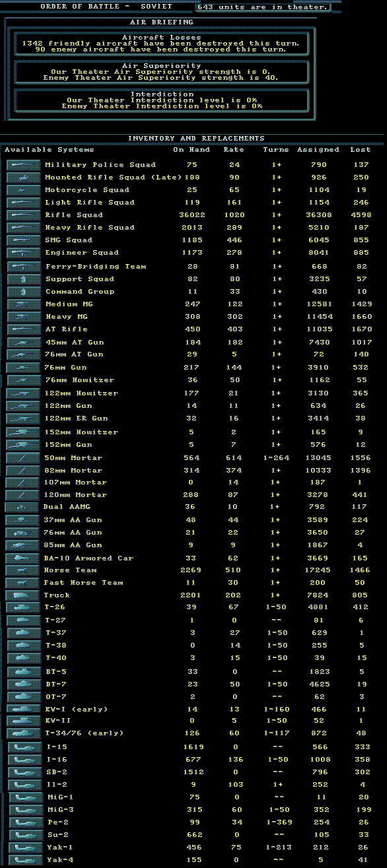Click the 'Dual AAMG' row name
The height and width of the screenshot is (868, 387).
[67, 507]
